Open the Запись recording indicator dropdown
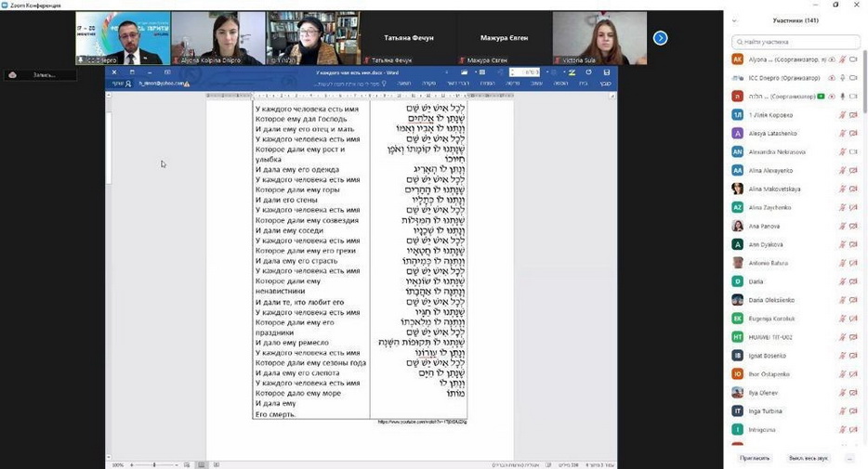 [43, 75]
